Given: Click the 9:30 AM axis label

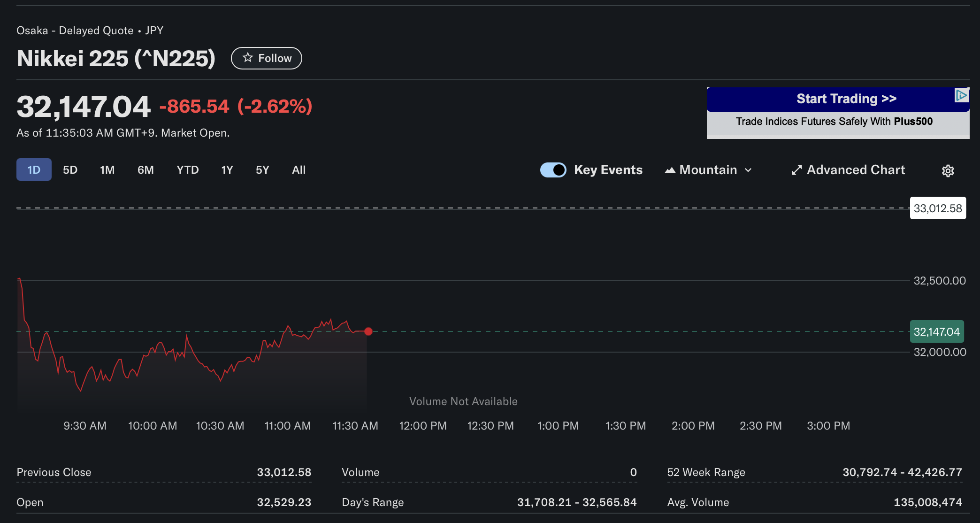Looking at the screenshot, I should [x=85, y=426].
